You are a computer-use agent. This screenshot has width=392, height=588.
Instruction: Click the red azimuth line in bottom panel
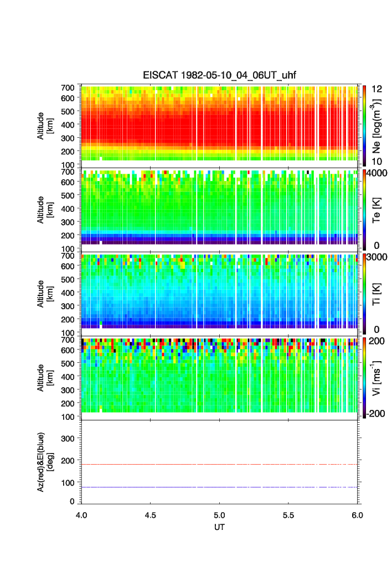tap(220, 464)
